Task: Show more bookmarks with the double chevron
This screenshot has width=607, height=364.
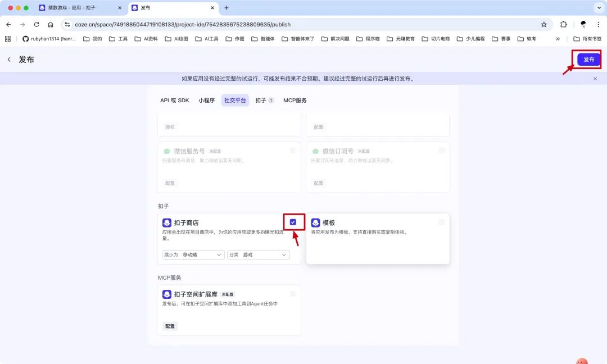Action: tap(558, 39)
